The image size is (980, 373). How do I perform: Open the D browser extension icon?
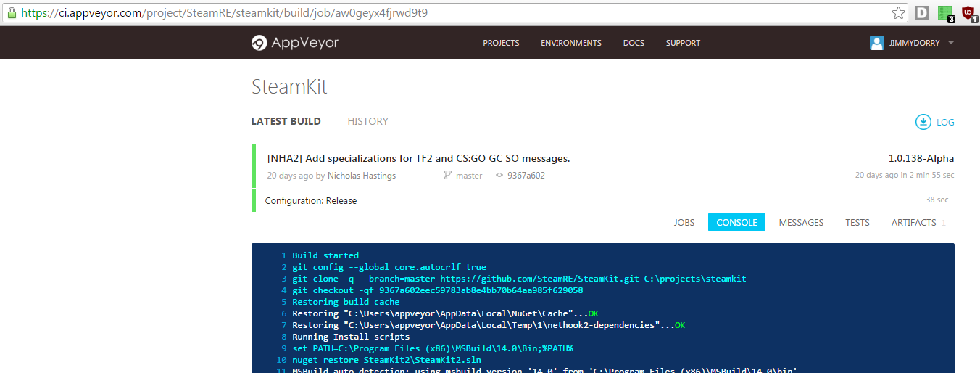(x=921, y=12)
